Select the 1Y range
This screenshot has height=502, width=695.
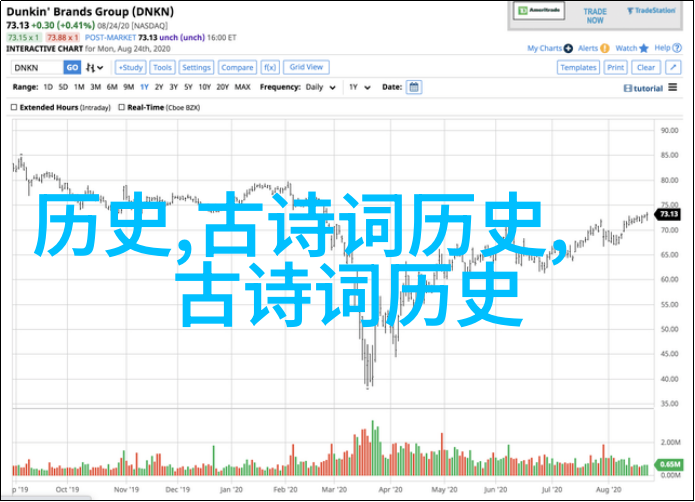[x=144, y=87]
